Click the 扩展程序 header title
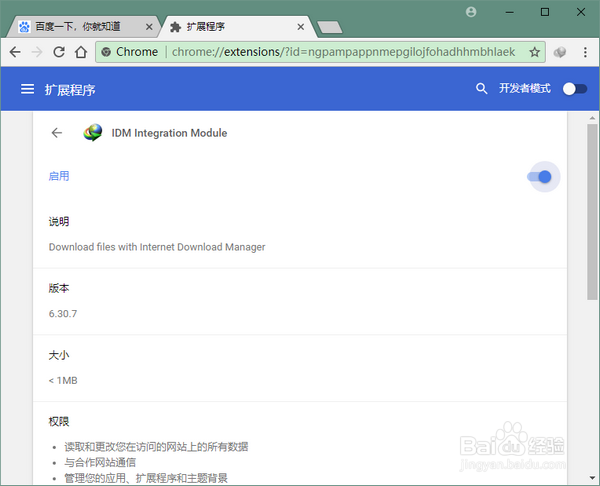Screen dimensions: 600x486 pos(70,90)
